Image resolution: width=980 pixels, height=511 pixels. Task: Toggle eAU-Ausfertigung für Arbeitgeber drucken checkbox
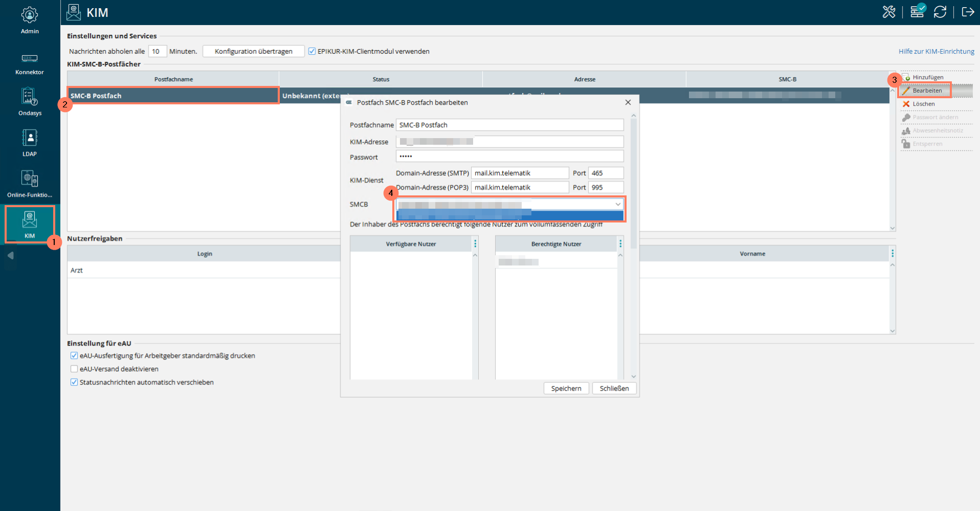74,356
